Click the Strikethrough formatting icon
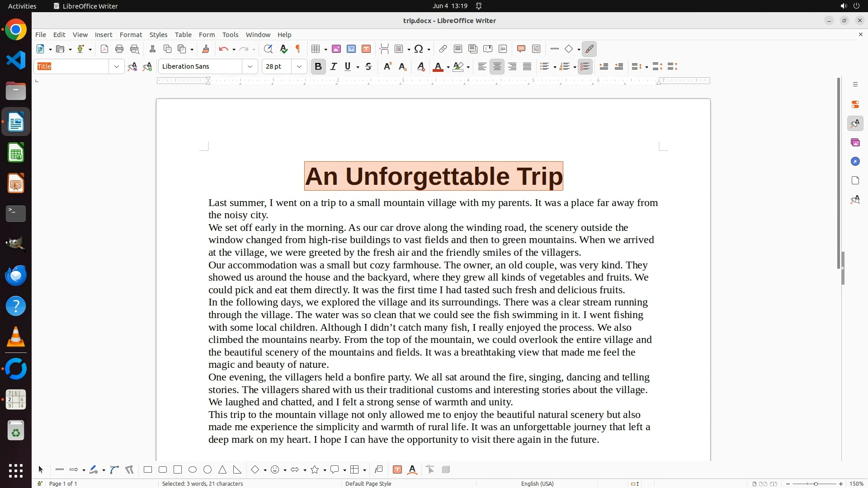Viewport: 868px width, 488px height. point(368,67)
